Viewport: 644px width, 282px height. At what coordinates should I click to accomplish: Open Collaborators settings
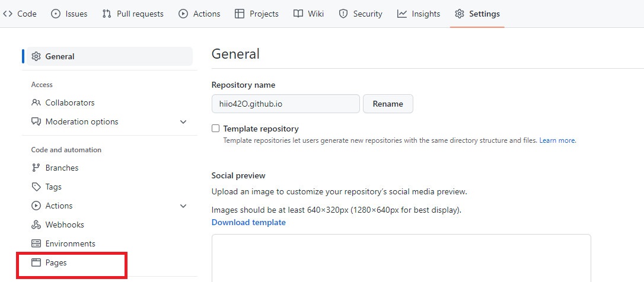tap(110, 102)
